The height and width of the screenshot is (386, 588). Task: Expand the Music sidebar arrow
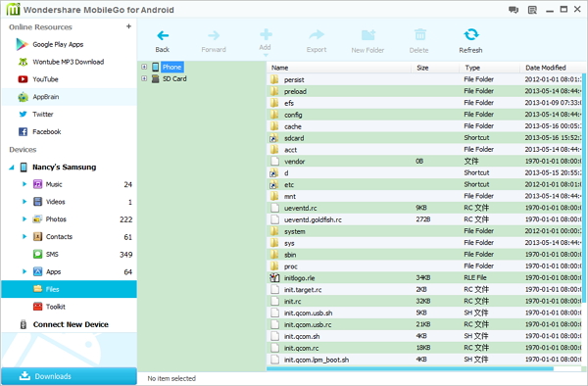[24, 184]
